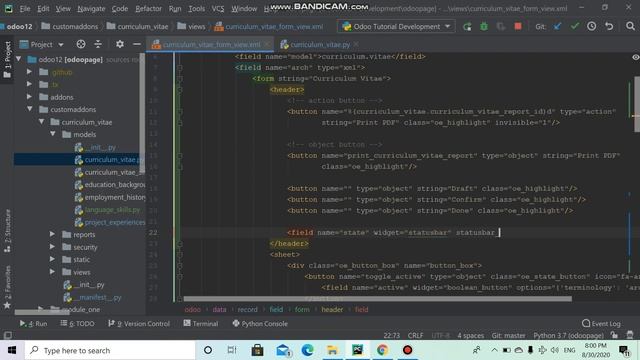Open the 6: TODO tool window
Viewport: 640px width, 360px height.
tap(78, 324)
